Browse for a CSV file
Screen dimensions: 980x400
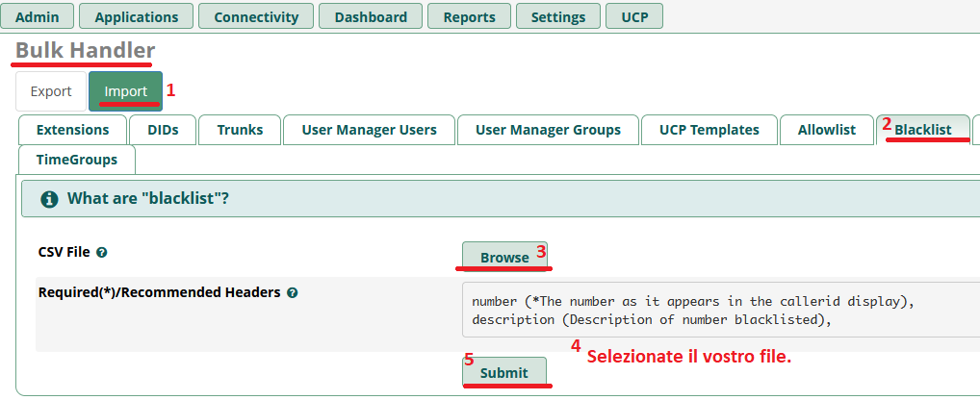coord(505,257)
